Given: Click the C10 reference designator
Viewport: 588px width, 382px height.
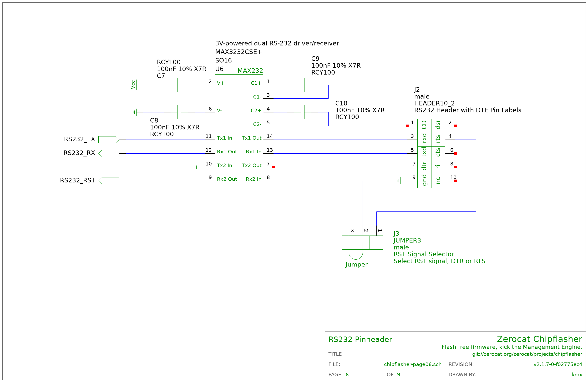Looking at the screenshot, I should 341,103.
